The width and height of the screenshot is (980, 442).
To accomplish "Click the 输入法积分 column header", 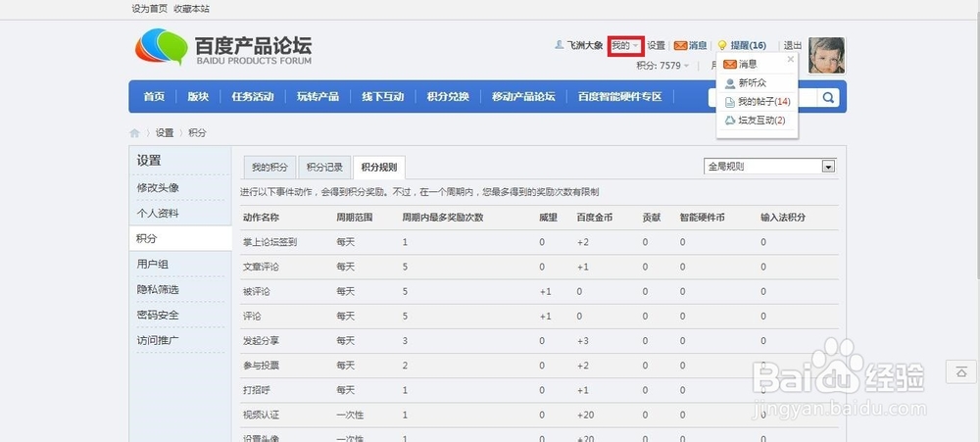I will [x=782, y=218].
